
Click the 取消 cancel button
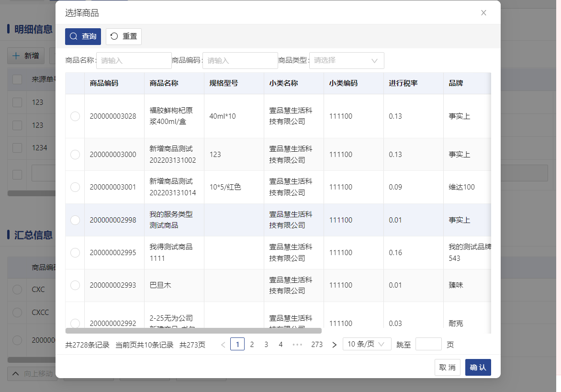(447, 367)
